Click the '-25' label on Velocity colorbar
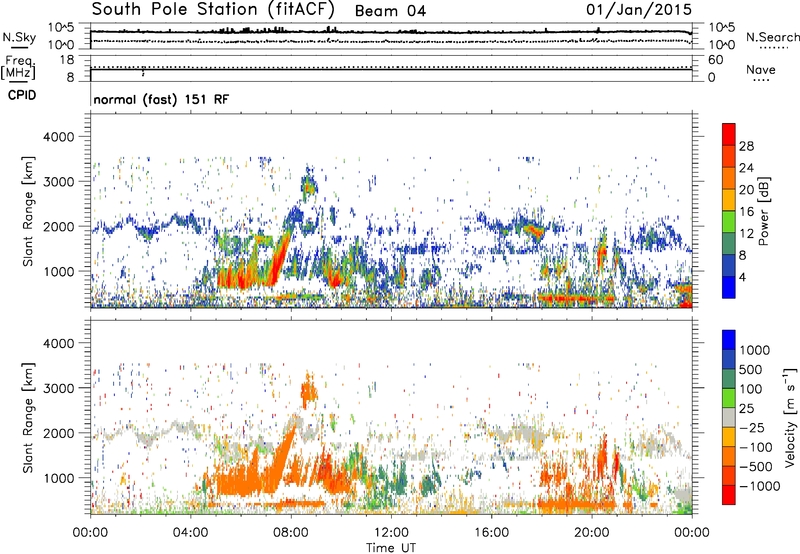800x554 pixels. pos(752,427)
